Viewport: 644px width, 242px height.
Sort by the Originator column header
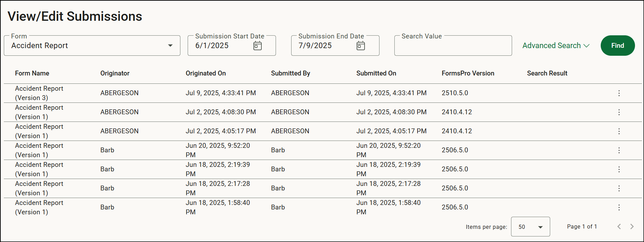coord(115,73)
